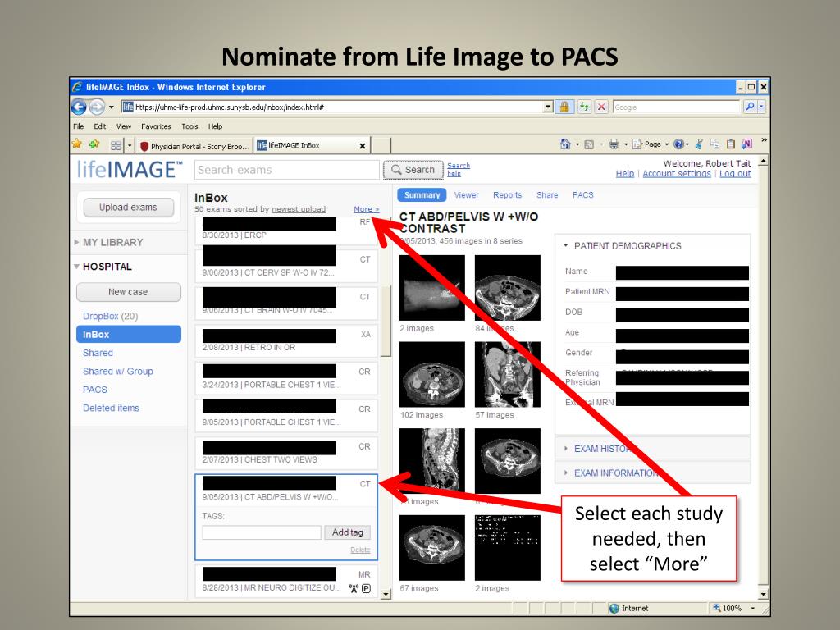Switch to the Viewer tab
The width and height of the screenshot is (840, 630).
click(467, 195)
